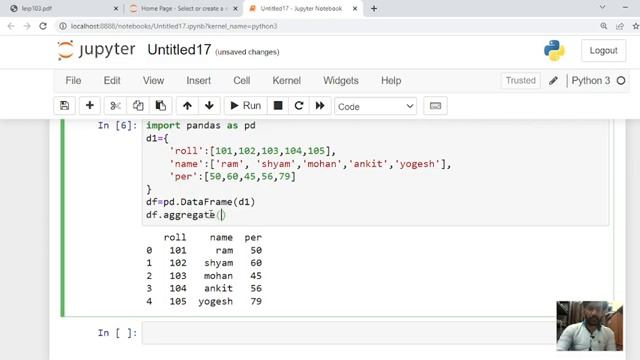Close the Untitled17 Jupyter Notebook tab
640x360 pixels.
tap(355, 8)
